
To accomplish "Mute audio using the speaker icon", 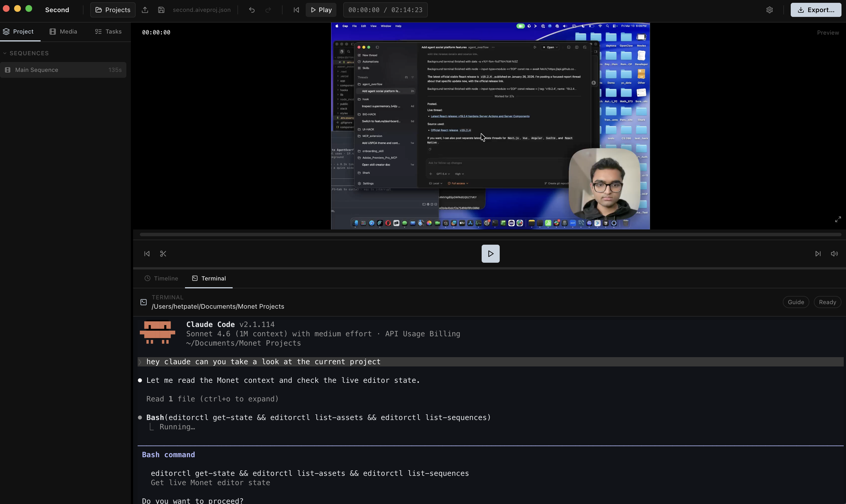I will pyautogui.click(x=834, y=254).
